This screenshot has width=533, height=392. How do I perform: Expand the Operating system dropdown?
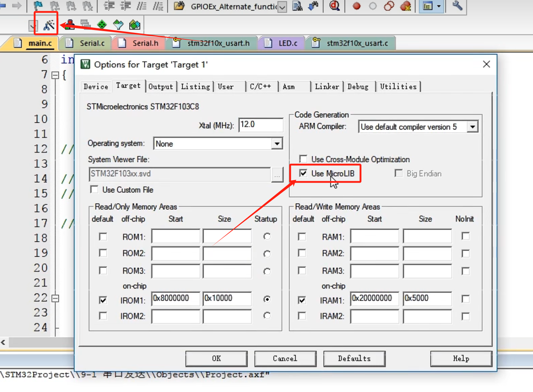277,144
